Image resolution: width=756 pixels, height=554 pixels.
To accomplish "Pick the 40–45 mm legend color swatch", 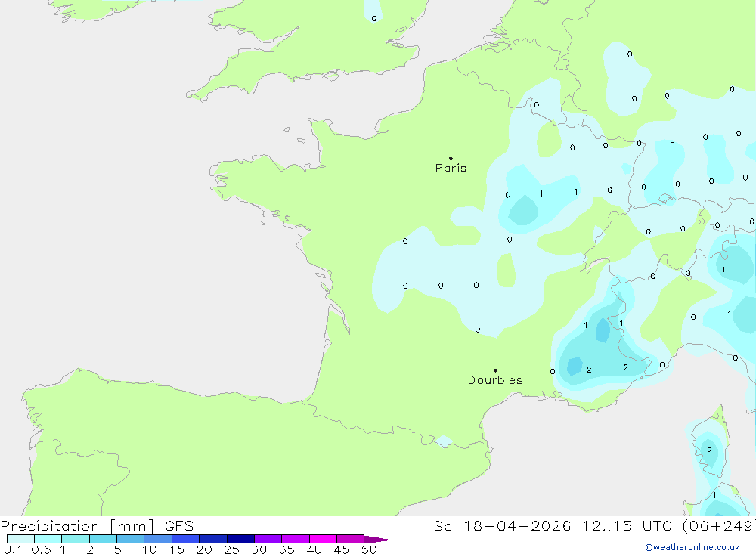I will pyautogui.click(x=323, y=539).
